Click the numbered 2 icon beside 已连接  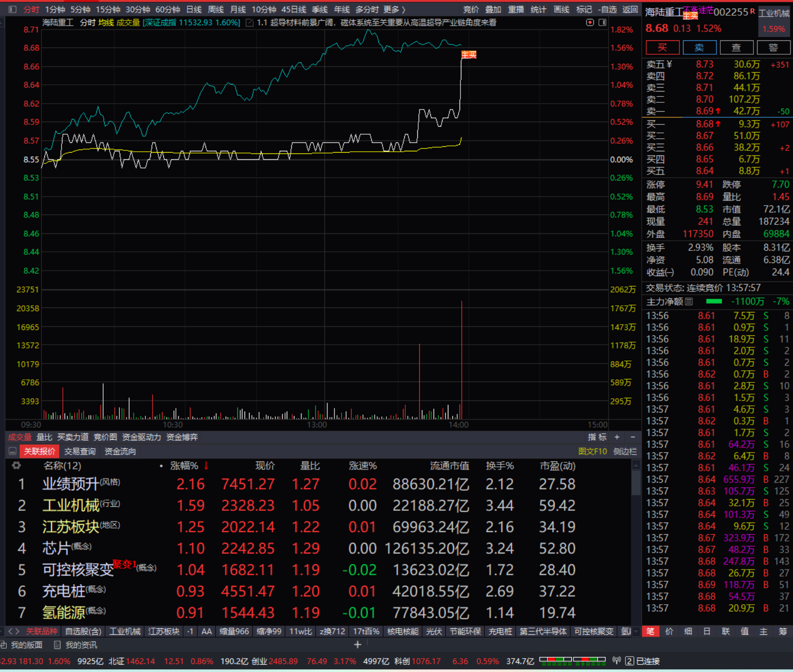coord(629,661)
